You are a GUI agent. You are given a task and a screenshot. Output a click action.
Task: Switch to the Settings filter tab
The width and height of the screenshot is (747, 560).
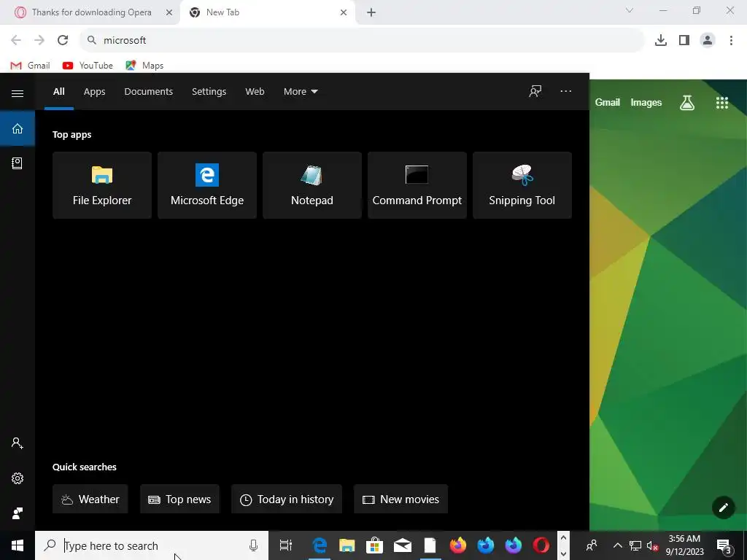coord(209,91)
